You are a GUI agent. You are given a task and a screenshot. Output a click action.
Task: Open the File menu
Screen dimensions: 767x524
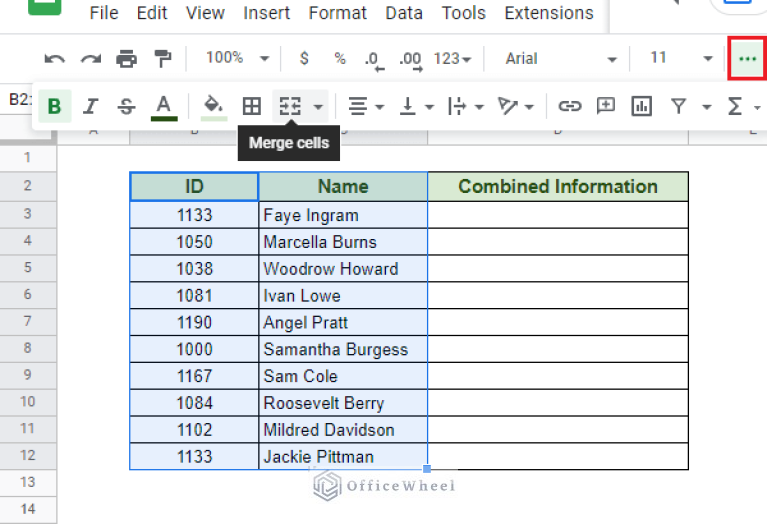pos(104,13)
